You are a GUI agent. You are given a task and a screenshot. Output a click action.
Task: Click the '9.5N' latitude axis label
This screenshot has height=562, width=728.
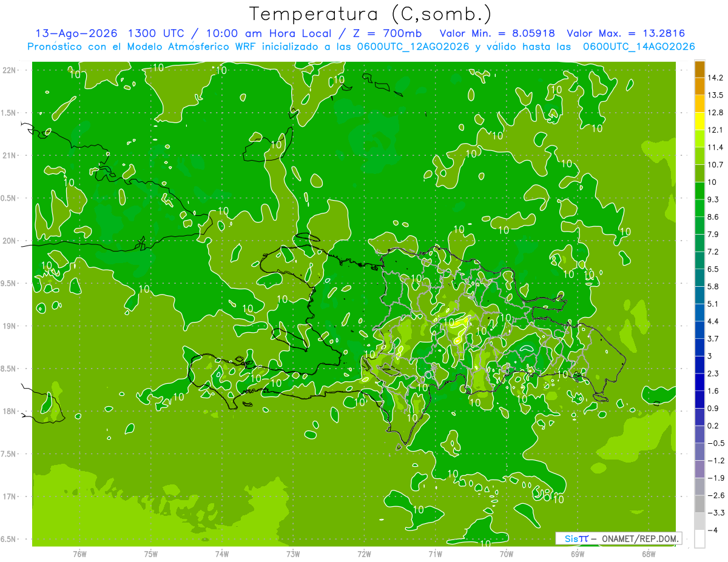click(9, 284)
